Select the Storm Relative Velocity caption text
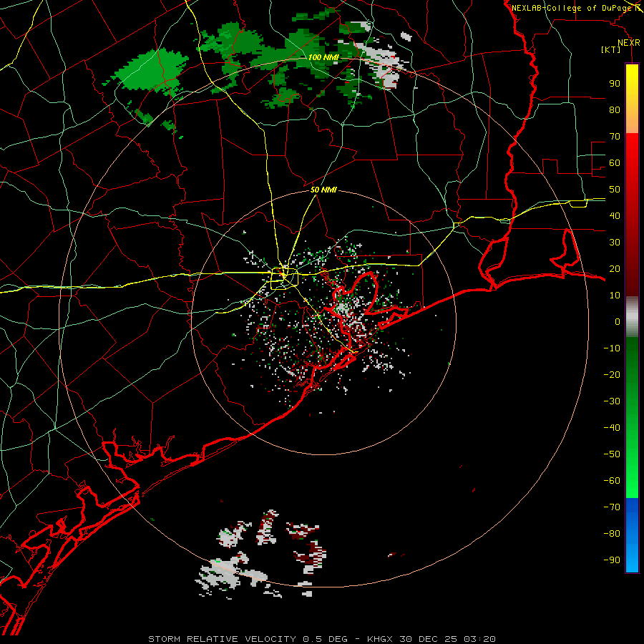Image resolution: width=644 pixels, height=644 pixels. 321,639
